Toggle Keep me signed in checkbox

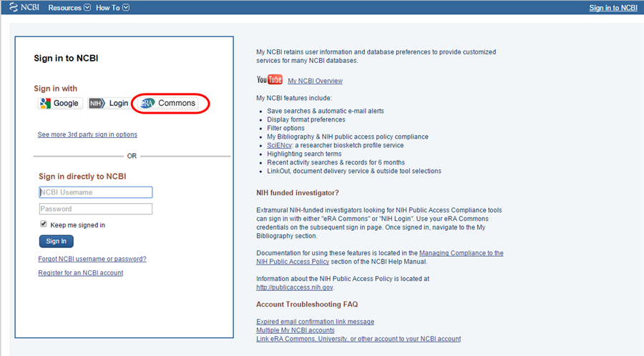(x=44, y=224)
